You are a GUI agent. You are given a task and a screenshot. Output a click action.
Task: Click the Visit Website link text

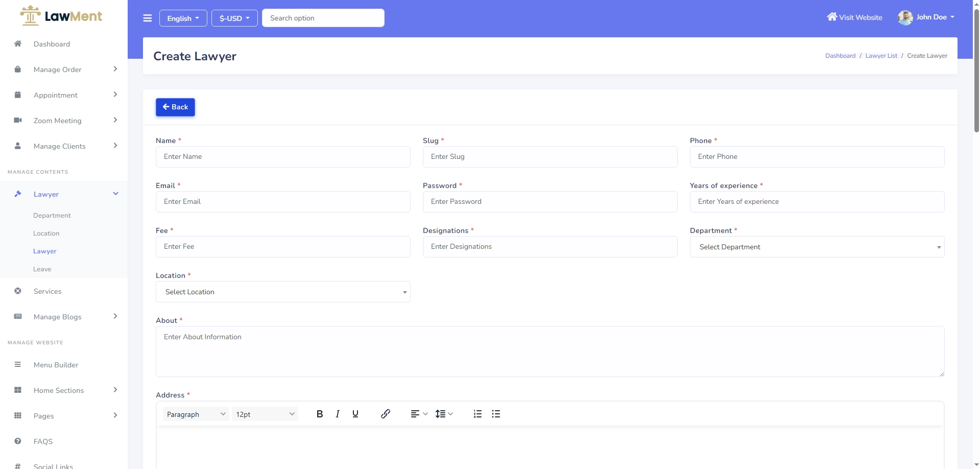861,17
